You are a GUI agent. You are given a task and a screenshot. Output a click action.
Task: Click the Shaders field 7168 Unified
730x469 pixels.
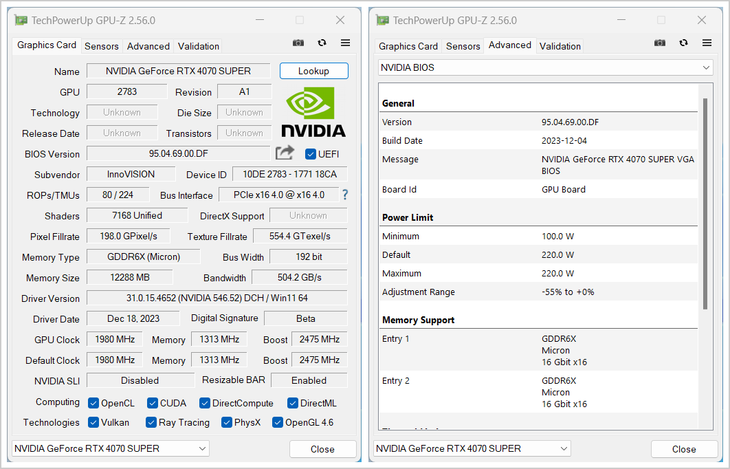coord(137,215)
